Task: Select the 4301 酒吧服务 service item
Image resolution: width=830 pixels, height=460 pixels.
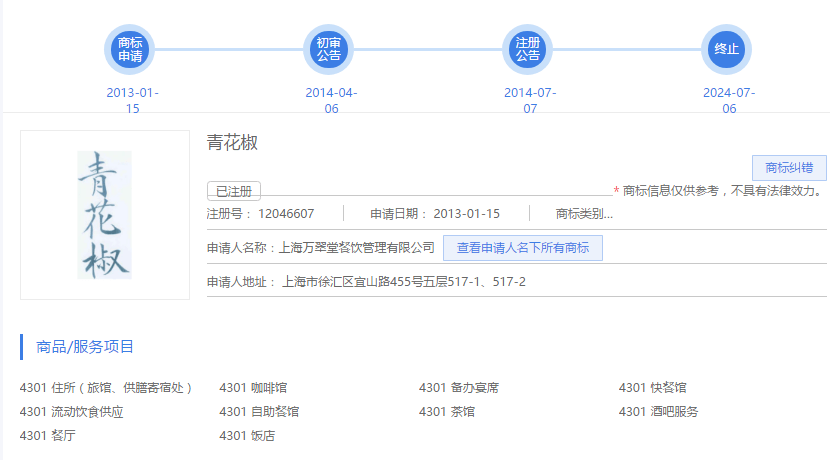Action: point(658,411)
